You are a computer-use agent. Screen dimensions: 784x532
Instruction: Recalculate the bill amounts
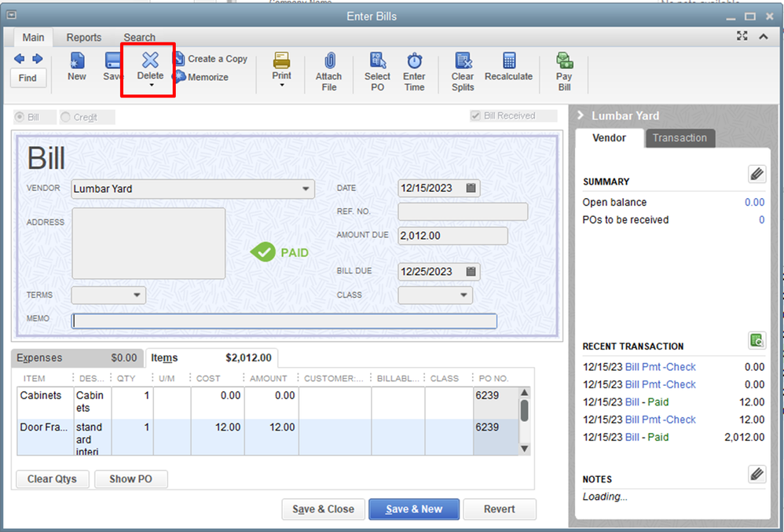tap(508, 67)
